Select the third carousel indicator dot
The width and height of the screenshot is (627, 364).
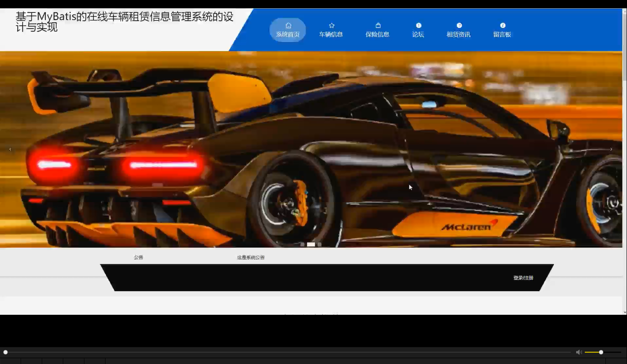(319, 244)
